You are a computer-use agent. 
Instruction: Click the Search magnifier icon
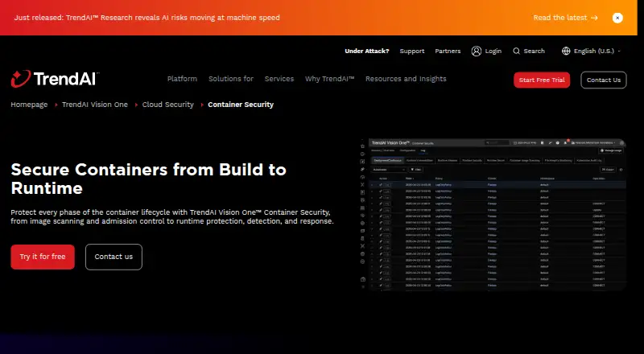point(516,51)
